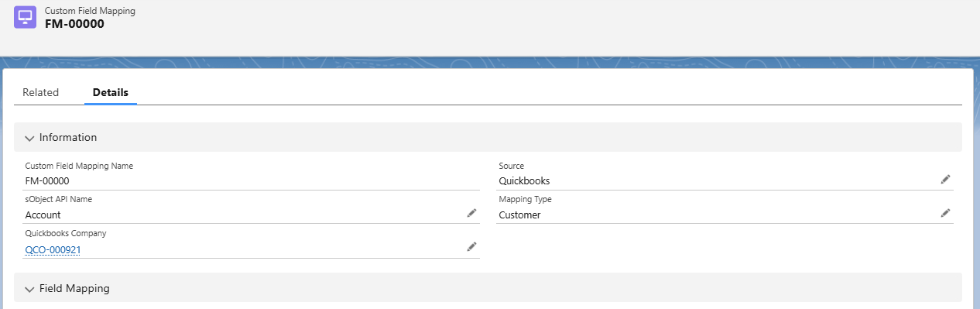Edit the Mapping Type pencil icon
Image resolution: width=980 pixels, height=309 pixels.
click(x=945, y=213)
